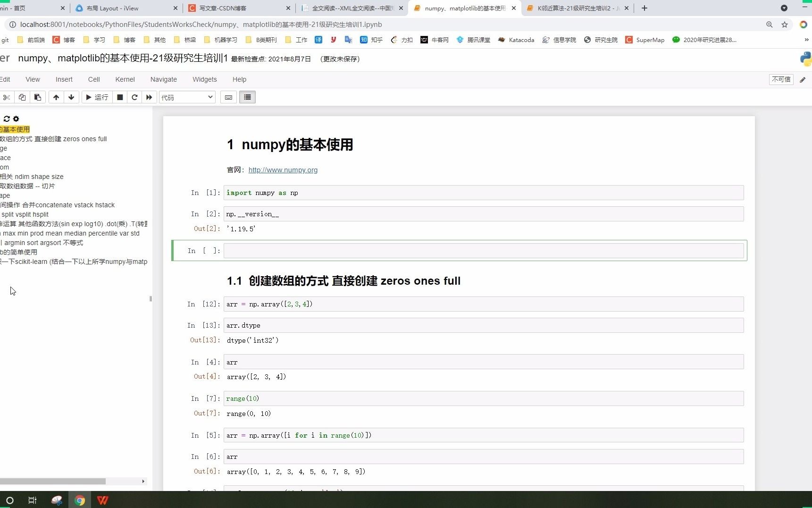The image size is (812, 508).
Task: Paste cells below with the toolbar icon
Action: tap(38, 97)
